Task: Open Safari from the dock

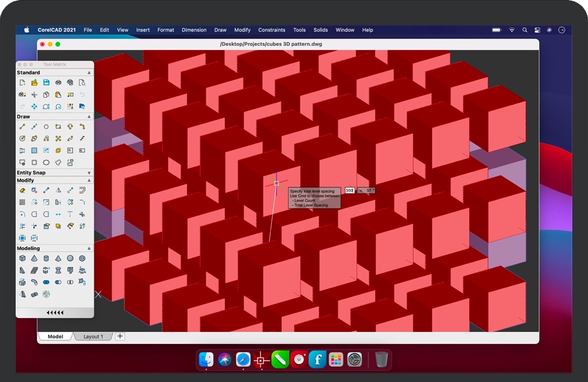Action: point(243,360)
